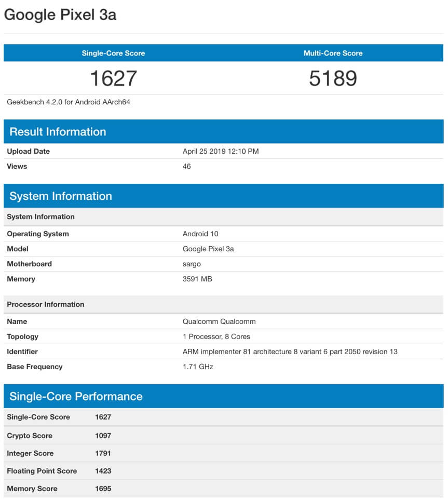Select the "Multi-Core Score" banner header

[x=333, y=53]
